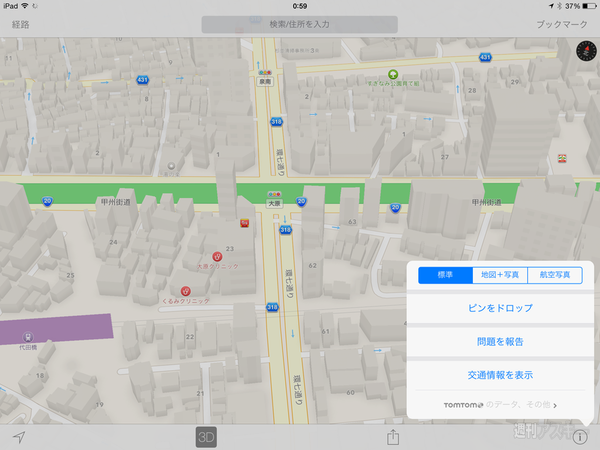The width and height of the screenshot is (600, 450).
Task: Tap the info button in bottom toolbar
Action: [x=580, y=437]
